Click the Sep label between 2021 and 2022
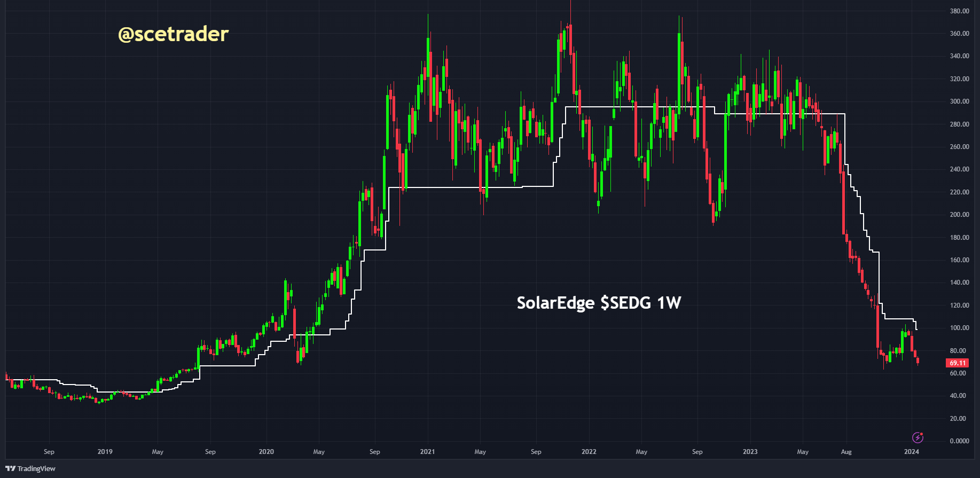 click(x=536, y=451)
